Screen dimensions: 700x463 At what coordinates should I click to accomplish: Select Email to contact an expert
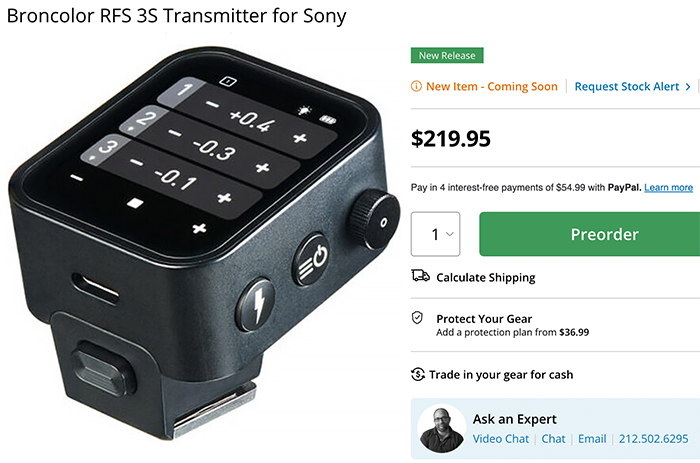click(592, 439)
